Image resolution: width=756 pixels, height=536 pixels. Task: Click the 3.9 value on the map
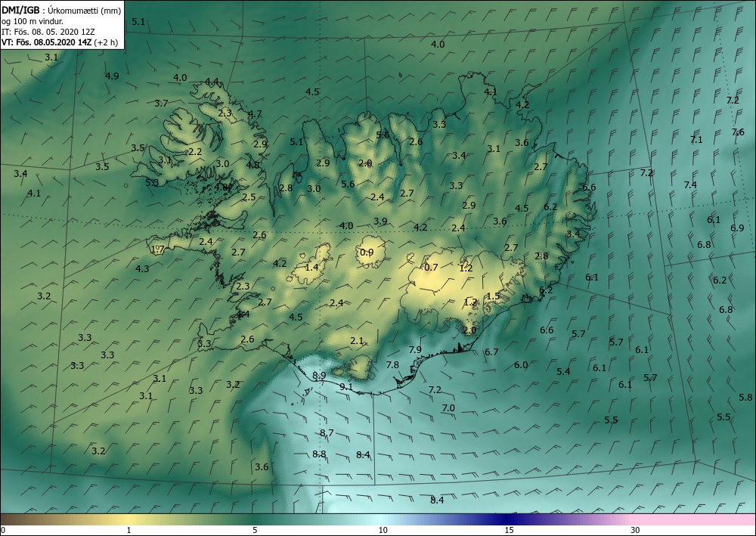tap(380, 221)
